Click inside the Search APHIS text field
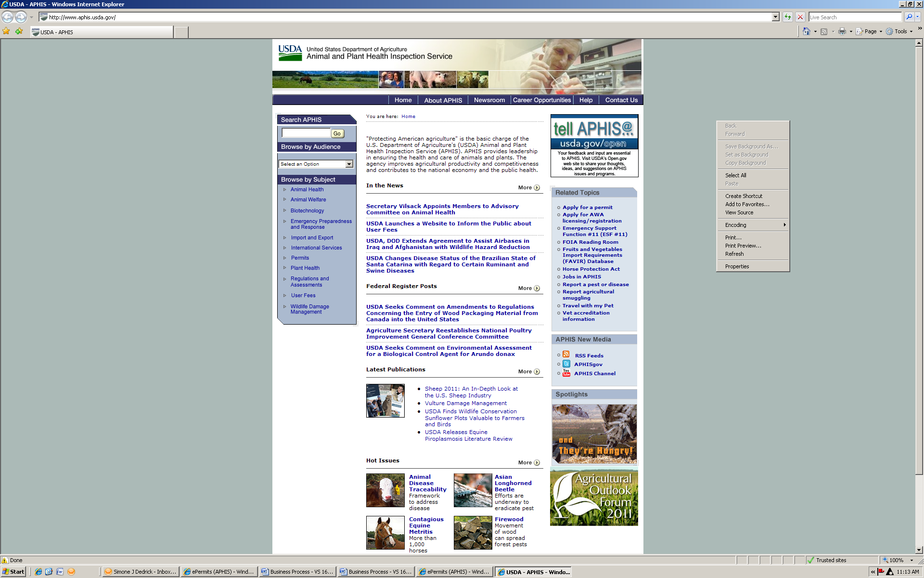924x578 pixels. click(x=306, y=133)
